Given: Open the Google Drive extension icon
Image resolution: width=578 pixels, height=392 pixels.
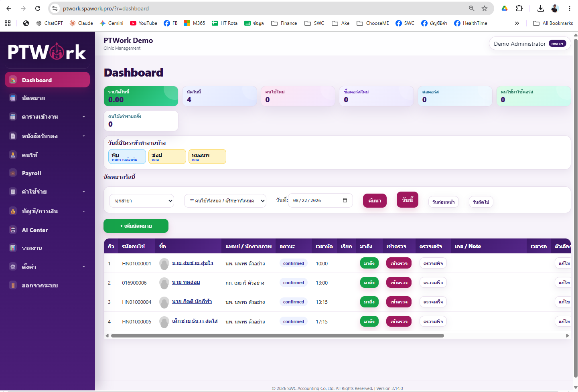Looking at the screenshot, I should (505, 8).
